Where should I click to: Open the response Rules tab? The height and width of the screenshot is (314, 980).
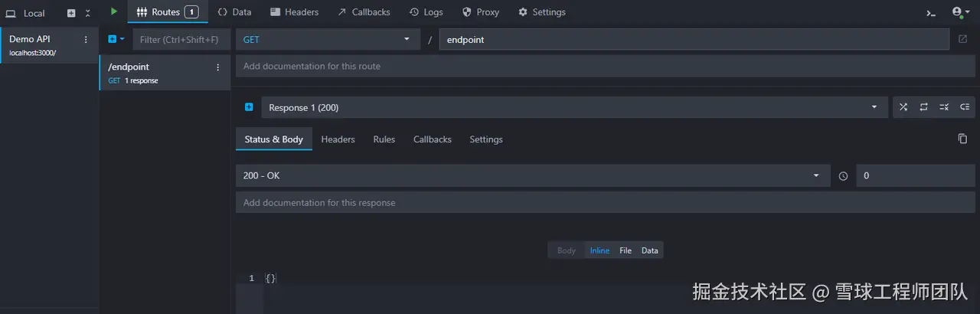click(384, 139)
